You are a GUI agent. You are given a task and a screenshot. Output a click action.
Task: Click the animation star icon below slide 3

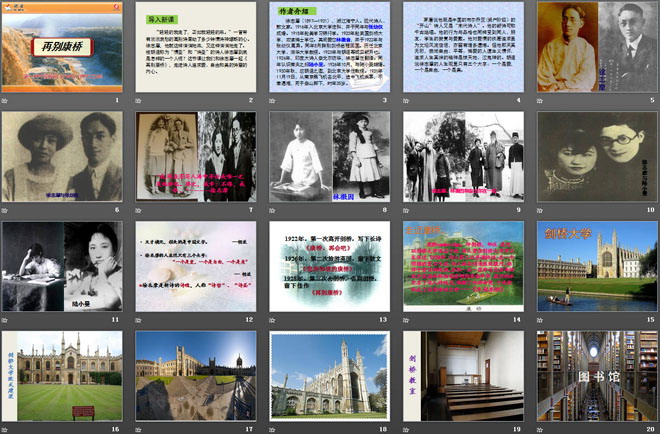click(274, 101)
